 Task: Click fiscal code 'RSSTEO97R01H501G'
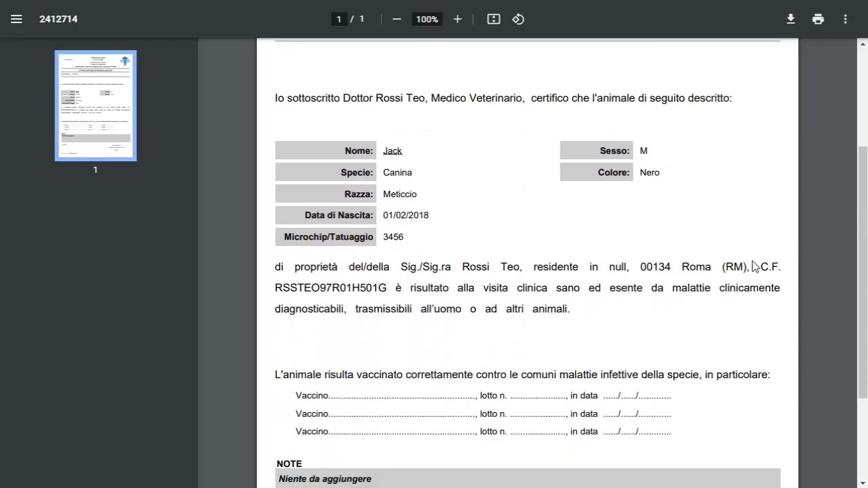[x=331, y=287]
